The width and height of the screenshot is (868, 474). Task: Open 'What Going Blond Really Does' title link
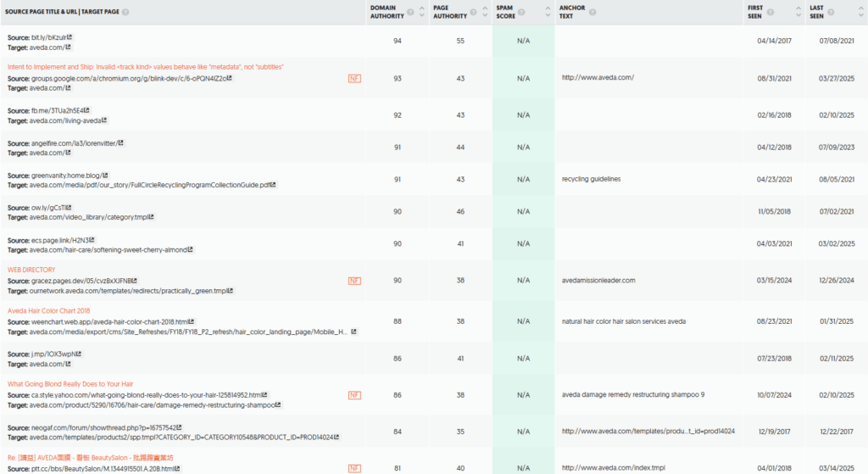click(70, 384)
